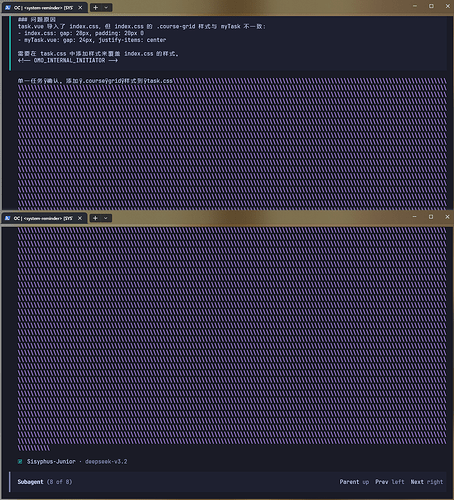Viewport: 454px width, 500px height.
Task: Close the OC tab in the top window
Action: click(80, 7)
